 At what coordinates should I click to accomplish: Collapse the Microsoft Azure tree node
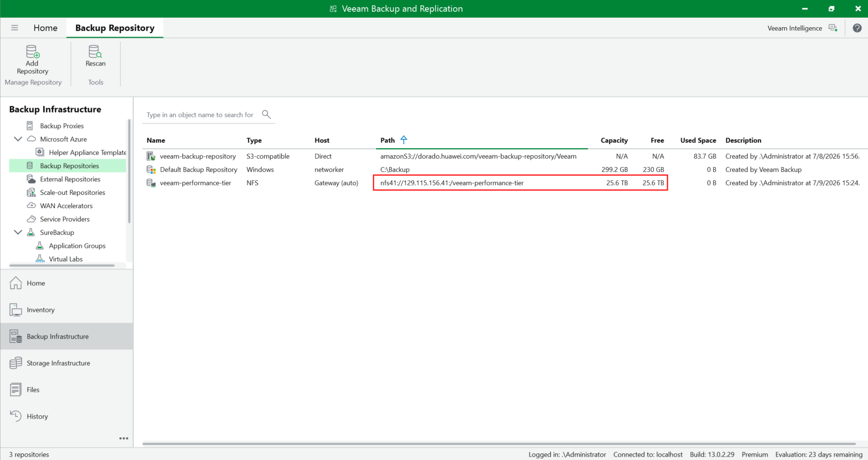[18, 139]
